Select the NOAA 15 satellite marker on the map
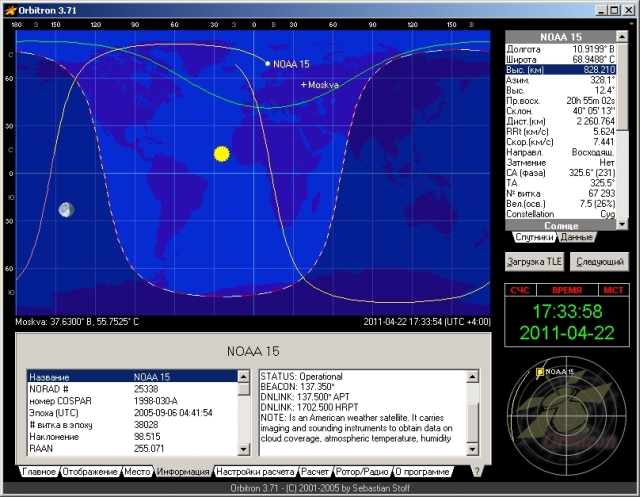Screen dimensions: 640x497 267,64
